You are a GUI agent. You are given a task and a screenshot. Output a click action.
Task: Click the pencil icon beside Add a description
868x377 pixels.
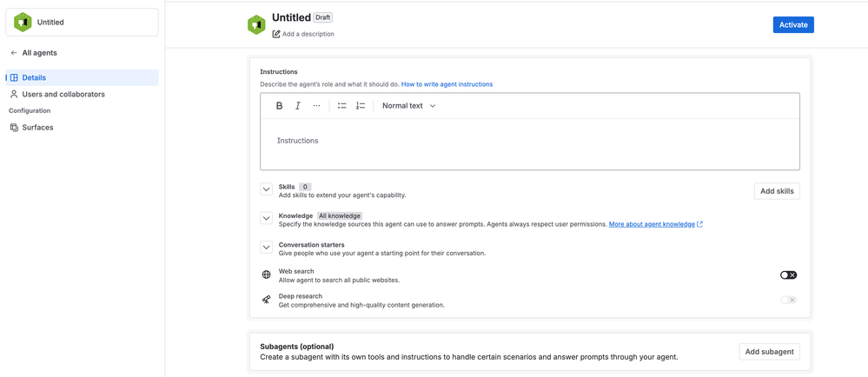276,34
